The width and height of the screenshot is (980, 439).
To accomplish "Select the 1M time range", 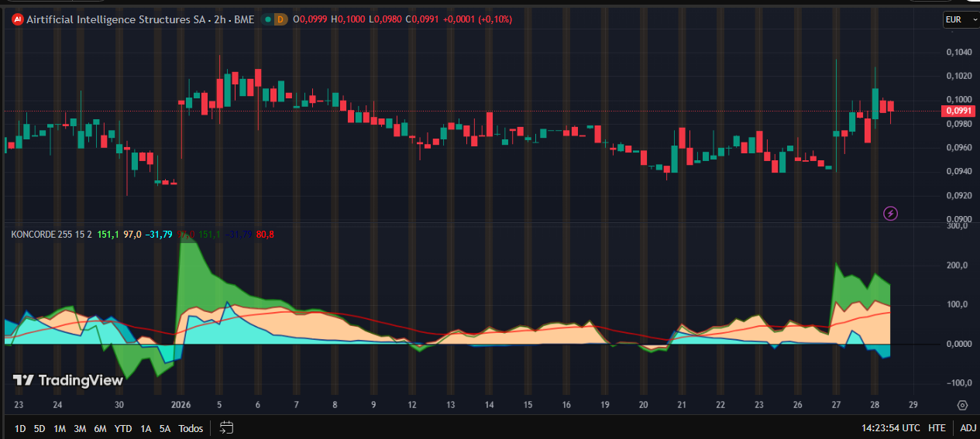I will [x=60, y=428].
